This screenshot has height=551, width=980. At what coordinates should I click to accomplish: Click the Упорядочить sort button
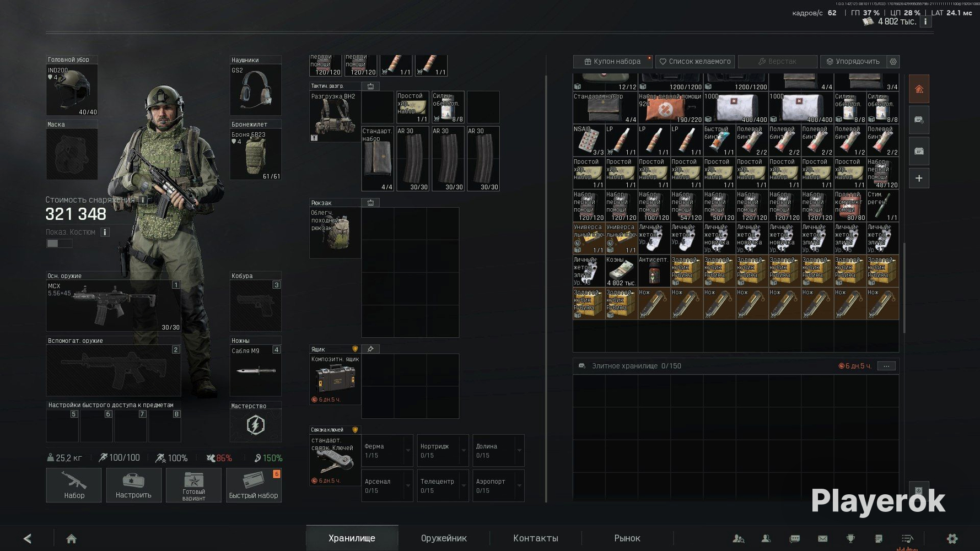click(x=853, y=62)
